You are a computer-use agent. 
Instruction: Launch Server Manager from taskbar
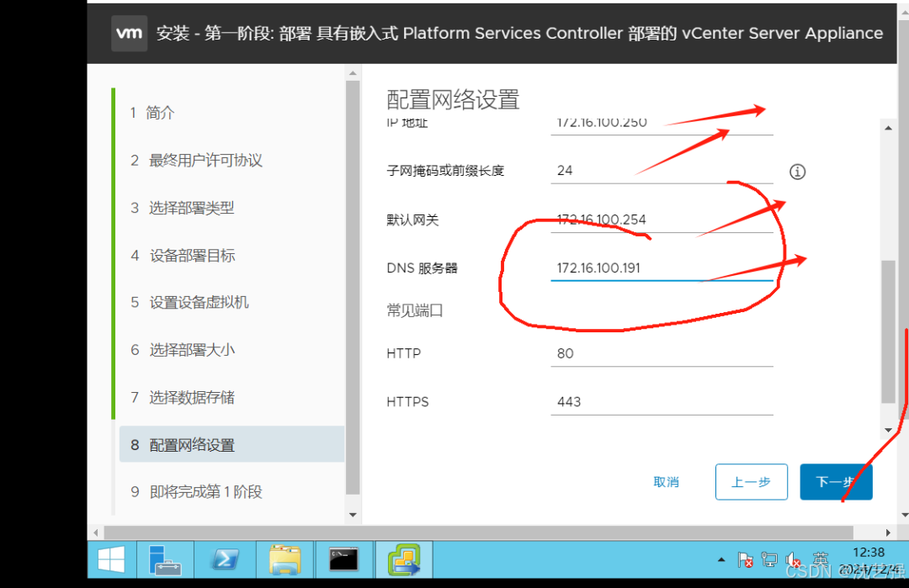(x=165, y=560)
